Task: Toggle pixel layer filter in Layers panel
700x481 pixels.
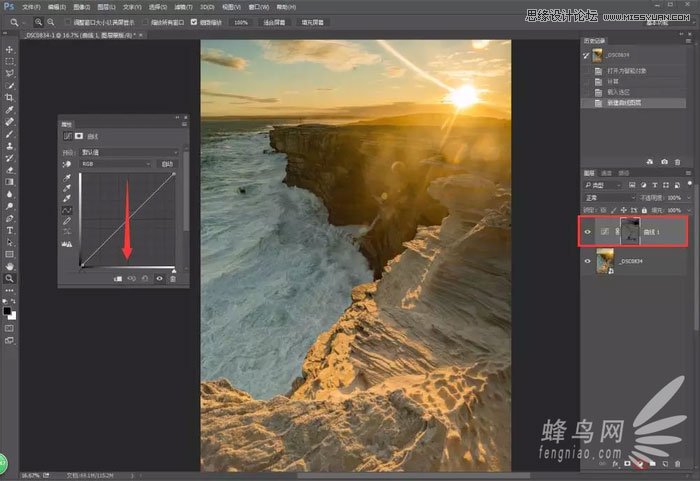Action: click(632, 185)
